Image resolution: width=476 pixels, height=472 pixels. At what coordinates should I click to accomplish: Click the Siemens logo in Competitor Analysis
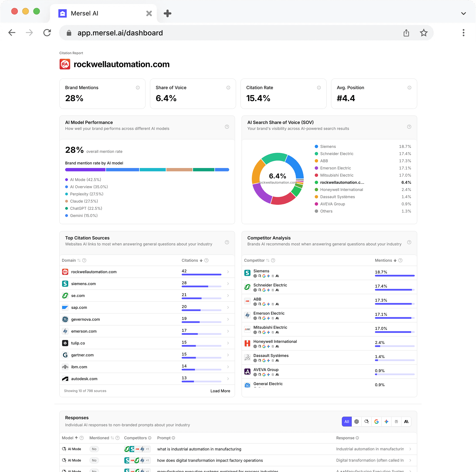(247, 273)
